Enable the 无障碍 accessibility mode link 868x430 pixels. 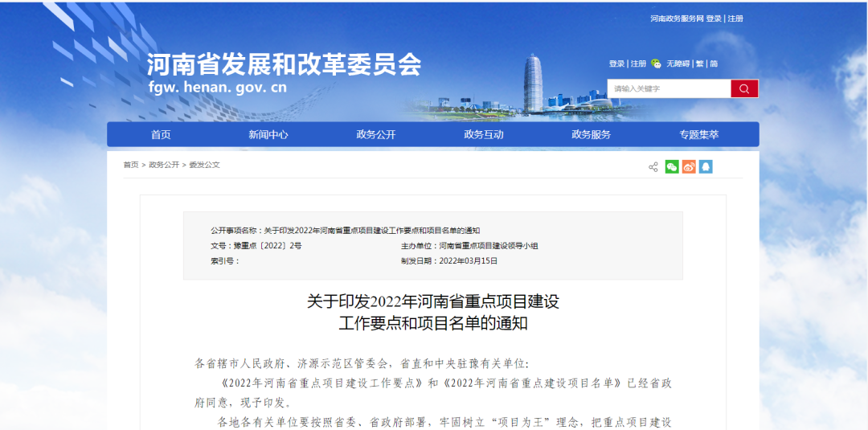pyautogui.click(x=678, y=63)
